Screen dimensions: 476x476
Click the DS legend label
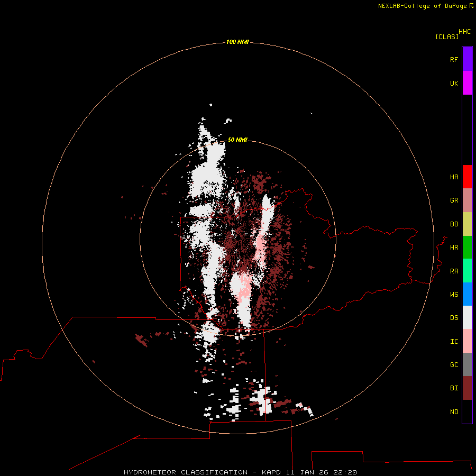454,318
